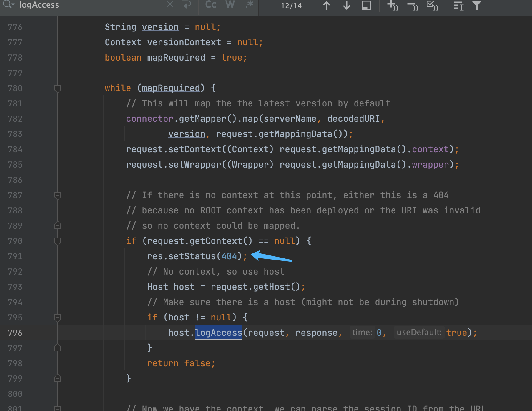Collapse comment block at line 787
532x411 pixels.
point(58,195)
